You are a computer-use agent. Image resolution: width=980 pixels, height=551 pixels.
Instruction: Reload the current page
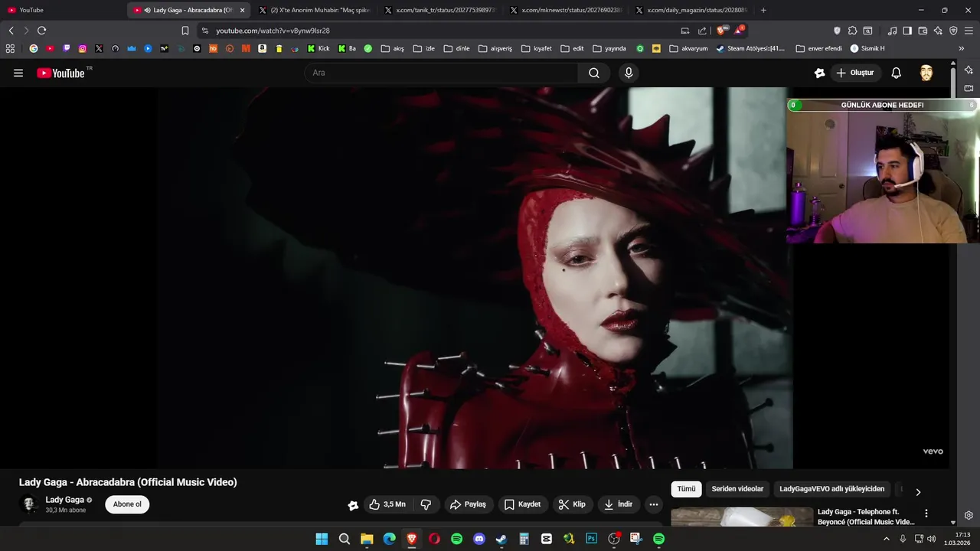point(41,31)
